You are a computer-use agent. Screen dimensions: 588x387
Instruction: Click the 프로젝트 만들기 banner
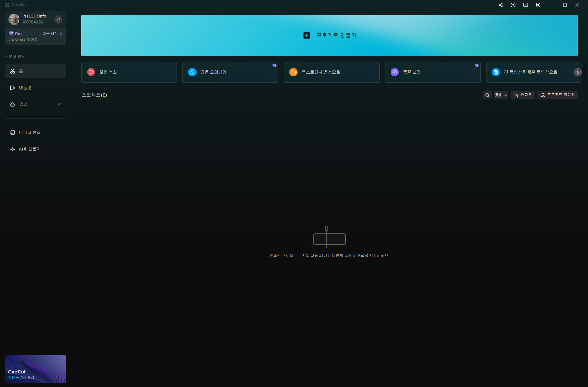pyautogui.click(x=329, y=35)
